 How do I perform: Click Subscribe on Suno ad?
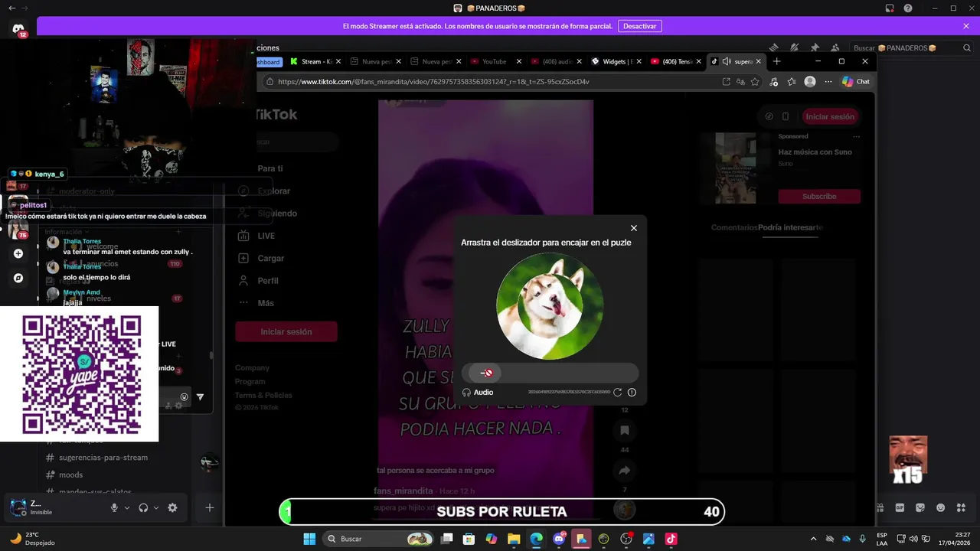[819, 197]
